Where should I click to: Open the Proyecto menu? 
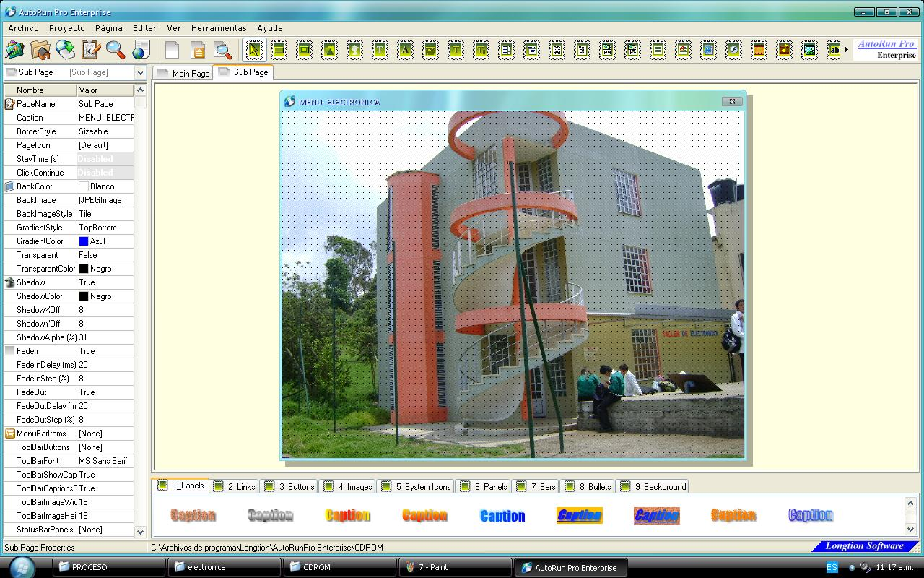[x=67, y=28]
